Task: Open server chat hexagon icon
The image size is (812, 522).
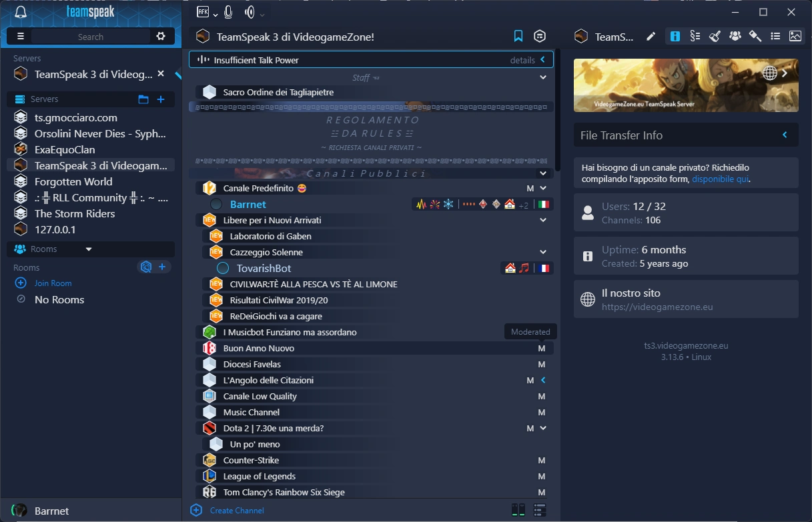Action: pos(540,37)
